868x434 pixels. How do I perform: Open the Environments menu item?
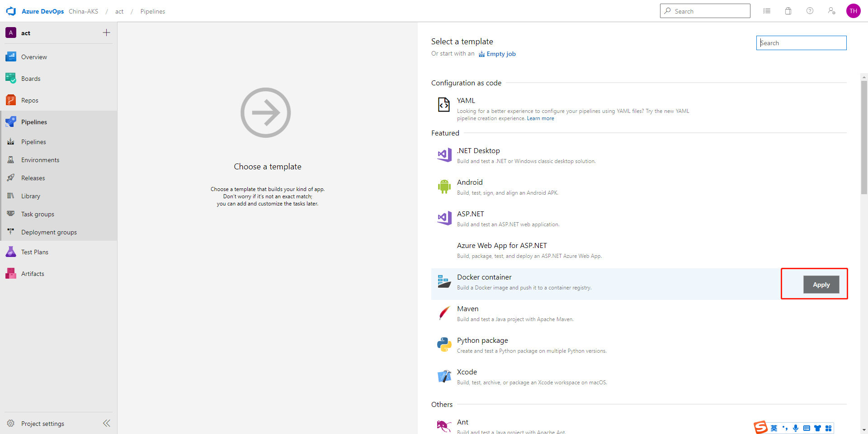[x=59, y=160]
